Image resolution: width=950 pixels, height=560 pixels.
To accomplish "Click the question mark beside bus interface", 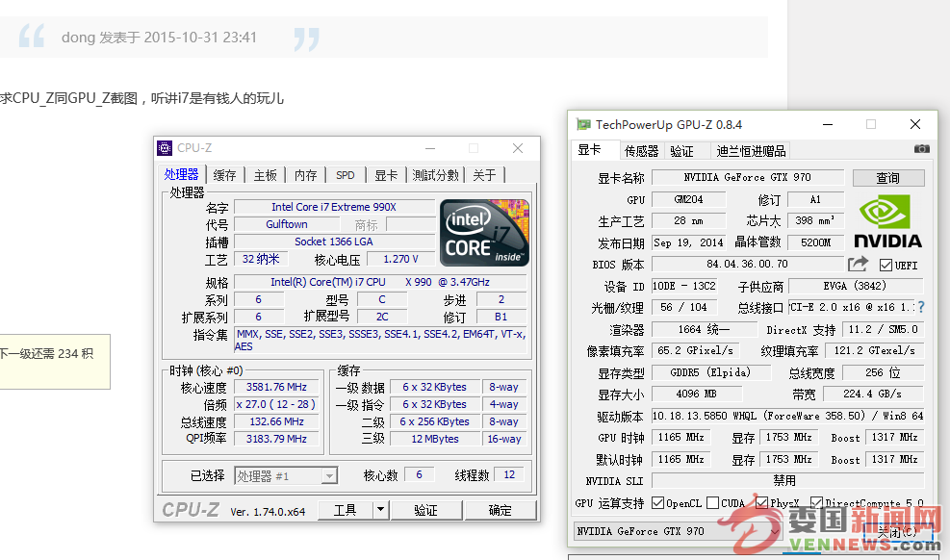I will coord(921,308).
